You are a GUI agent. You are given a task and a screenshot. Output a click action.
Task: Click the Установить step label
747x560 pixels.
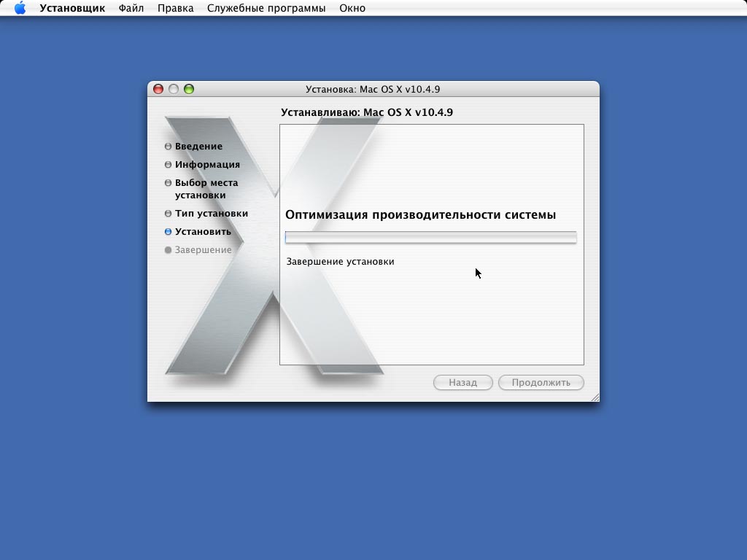pos(203,231)
